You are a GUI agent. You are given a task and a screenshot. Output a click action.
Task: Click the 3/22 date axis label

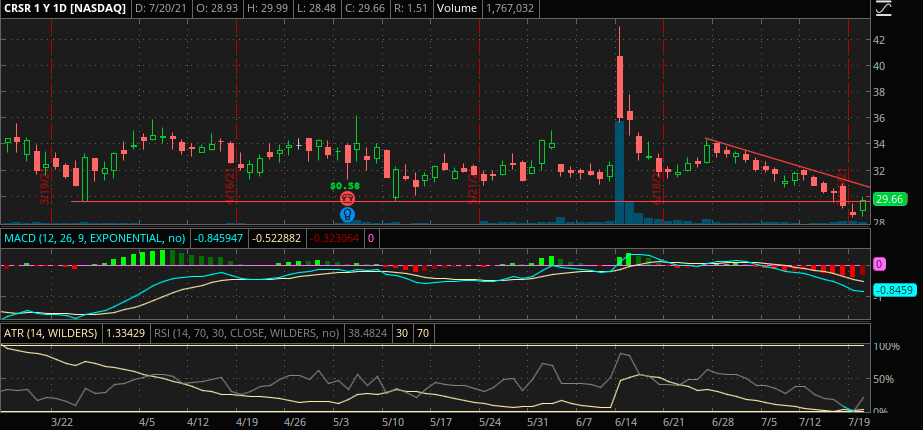(62, 422)
